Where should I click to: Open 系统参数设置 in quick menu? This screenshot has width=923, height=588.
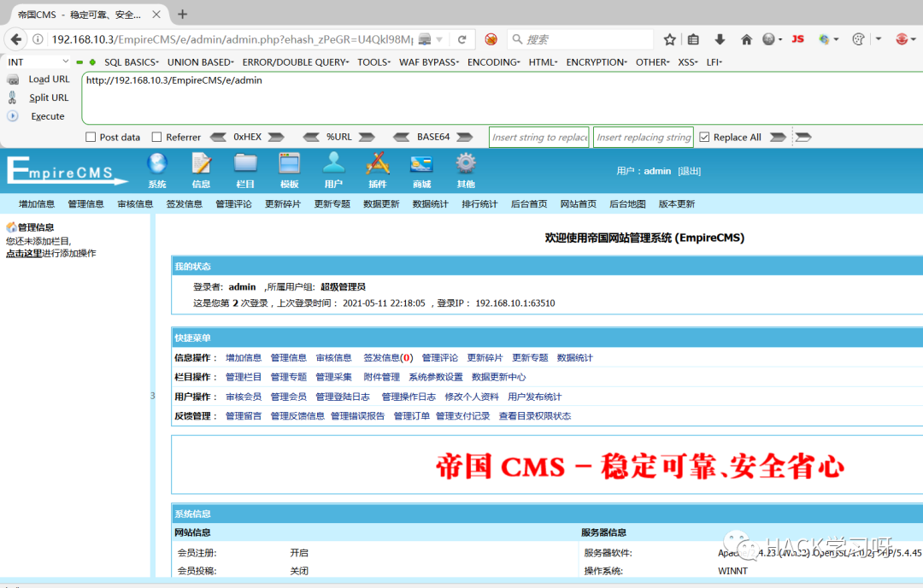pyautogui.click(x=436, y=377)
